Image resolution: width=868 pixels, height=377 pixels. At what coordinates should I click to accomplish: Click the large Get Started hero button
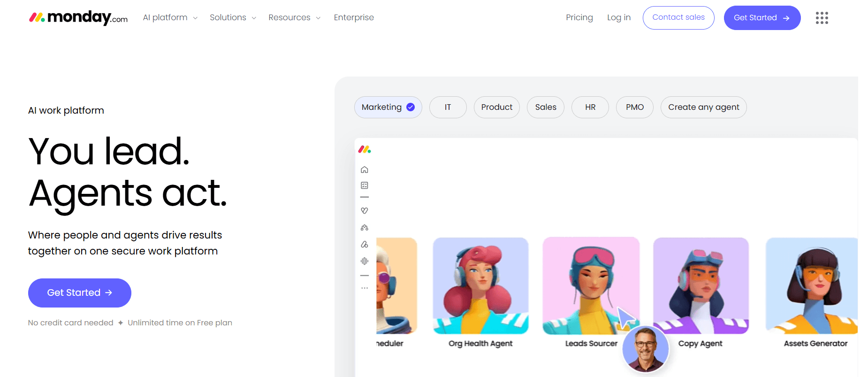(x=80, y=293)
